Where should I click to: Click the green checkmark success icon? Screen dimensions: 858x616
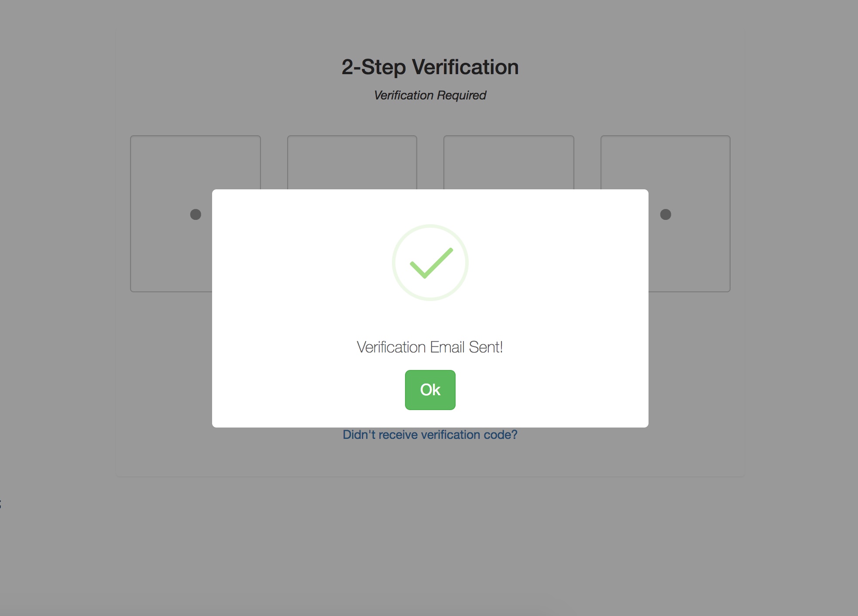(x=431, y=263)
